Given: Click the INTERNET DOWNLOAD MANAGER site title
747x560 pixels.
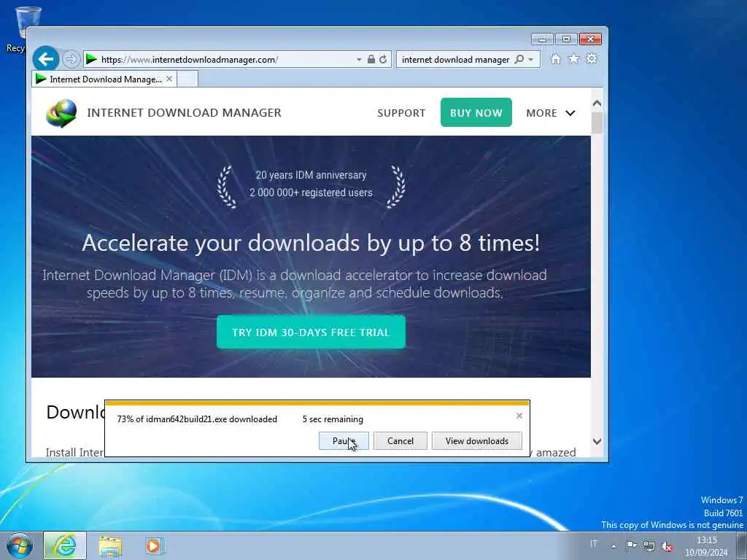Looking at the screenshot, I should pos(185,113).
